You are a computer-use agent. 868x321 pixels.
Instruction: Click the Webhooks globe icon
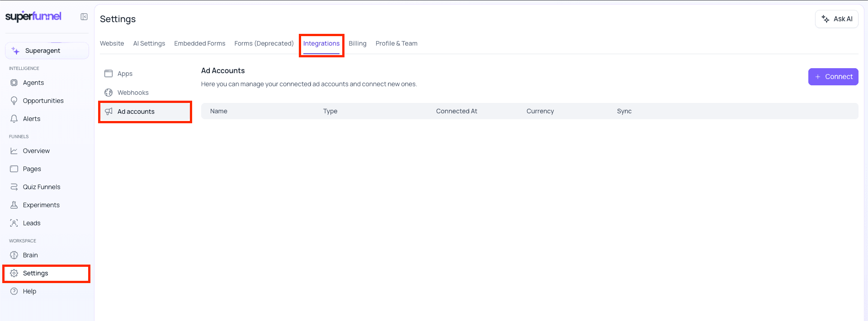[x=108, y=93]
